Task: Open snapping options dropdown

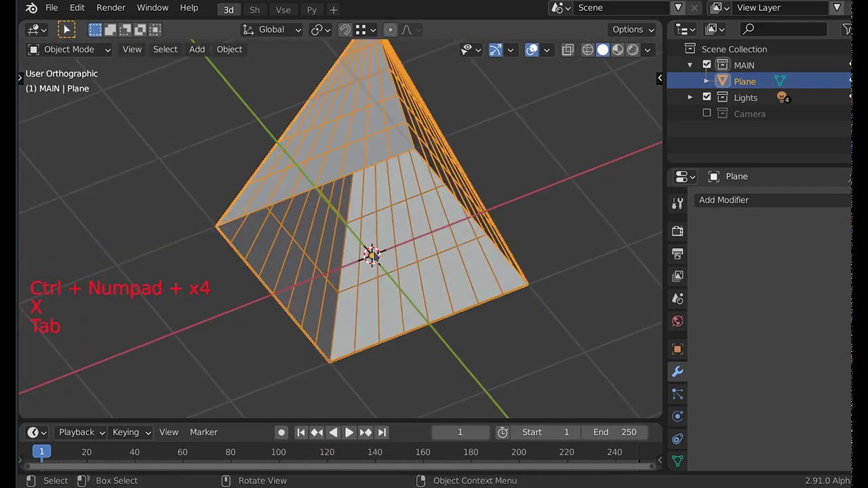Action: click(366, 30)
